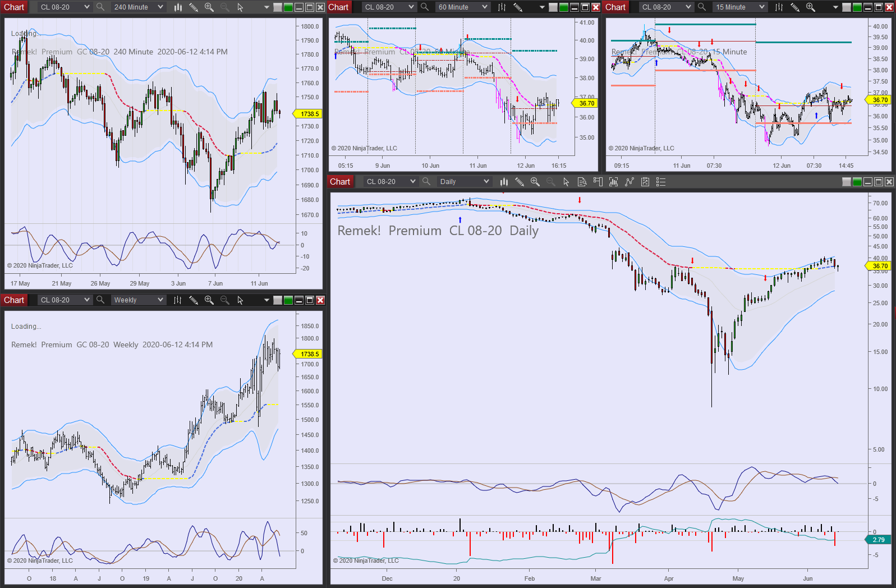
Task: Open the 15 Minute interval dropdown
Action: (x=739, y=7)
